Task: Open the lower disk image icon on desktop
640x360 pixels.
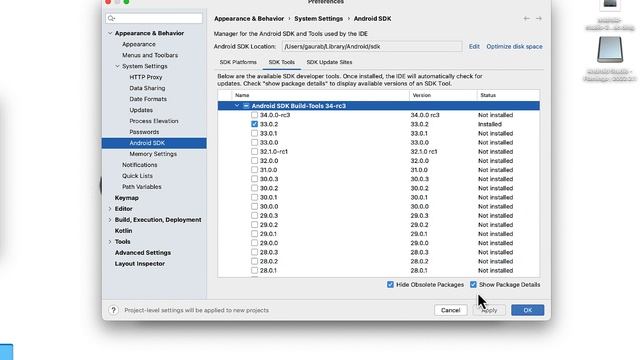Action: click(x=610, y=50)
